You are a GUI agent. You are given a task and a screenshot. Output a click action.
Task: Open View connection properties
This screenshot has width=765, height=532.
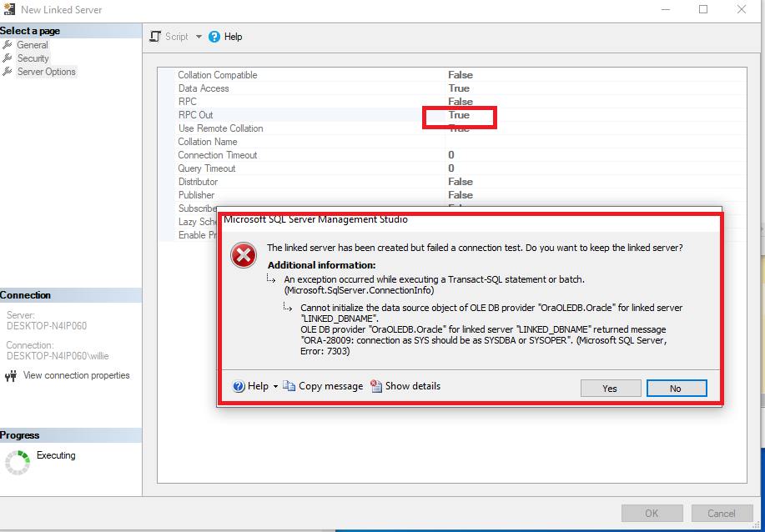tap(68, 375)
